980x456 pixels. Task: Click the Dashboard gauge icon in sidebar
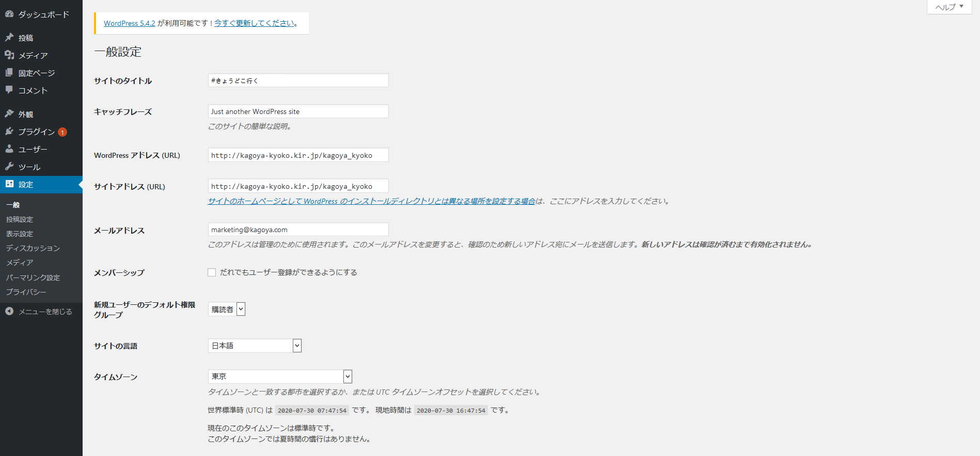pyautogui.click(x=9, y=14)
